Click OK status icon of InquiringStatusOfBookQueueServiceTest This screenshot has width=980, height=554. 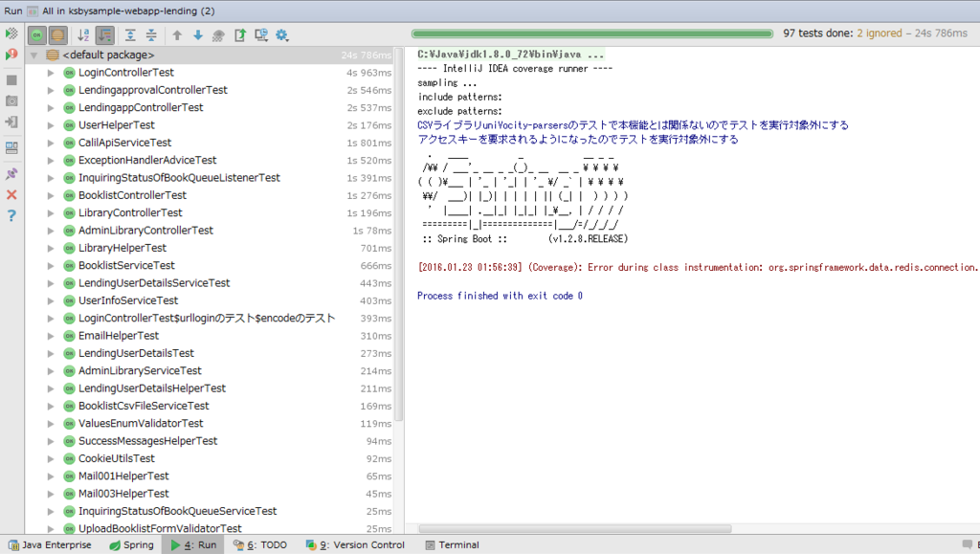click(x=69, y=511)
